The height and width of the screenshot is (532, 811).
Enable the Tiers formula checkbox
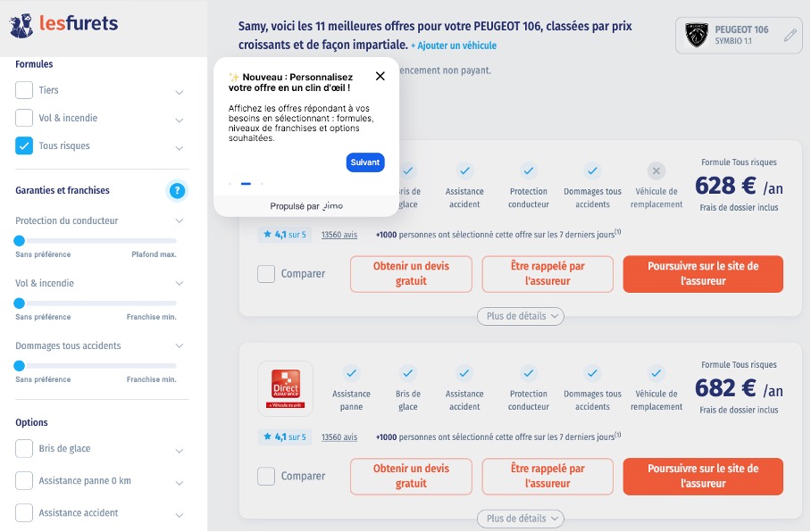pos(23,90)
